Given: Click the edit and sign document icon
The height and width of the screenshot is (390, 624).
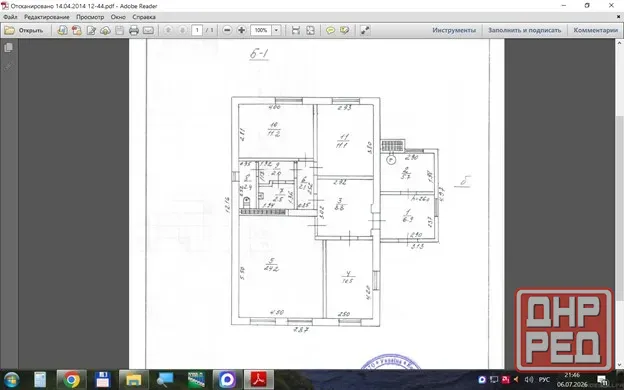Looking at the screenshot, I should (x=91, y=30).
